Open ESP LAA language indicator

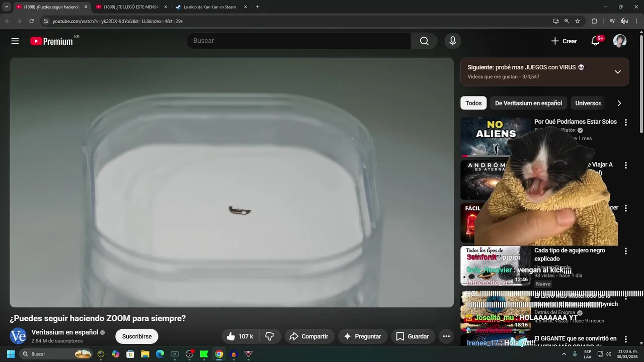click(x=588, y=354)
